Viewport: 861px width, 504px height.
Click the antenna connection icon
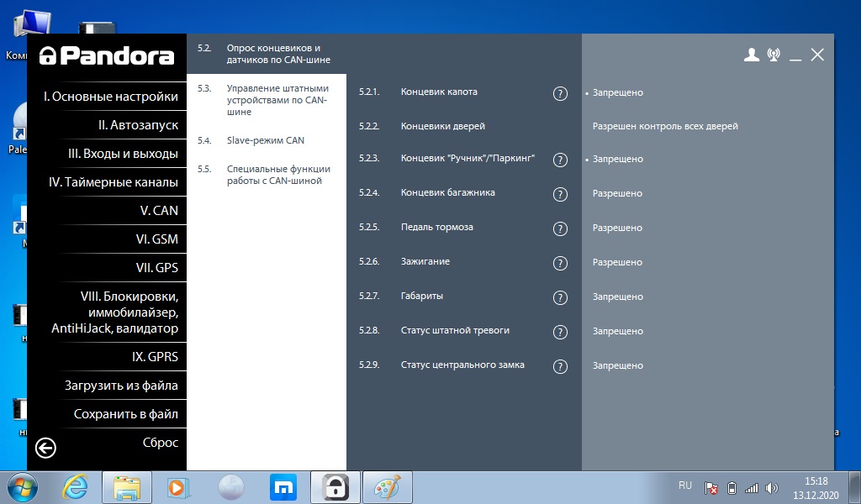point(774,55)
